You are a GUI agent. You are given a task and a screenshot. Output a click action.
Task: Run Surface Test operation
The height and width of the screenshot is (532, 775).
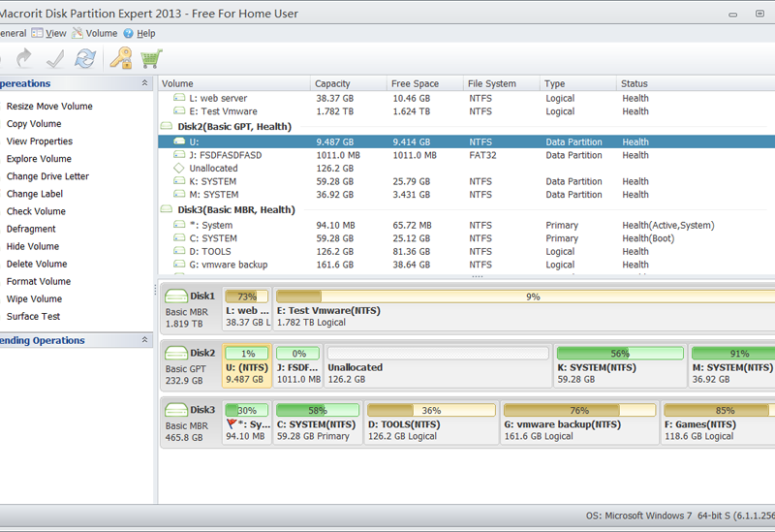(33, 317)
